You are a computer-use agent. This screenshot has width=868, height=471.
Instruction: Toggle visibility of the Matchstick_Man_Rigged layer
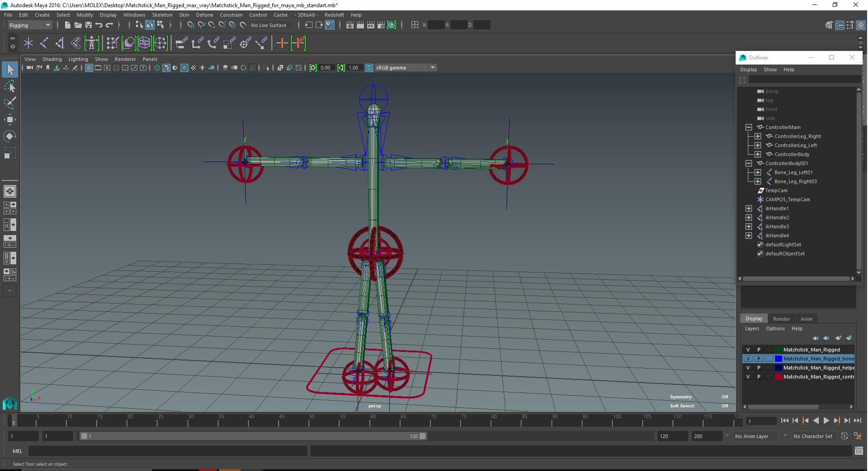point(748,350)
